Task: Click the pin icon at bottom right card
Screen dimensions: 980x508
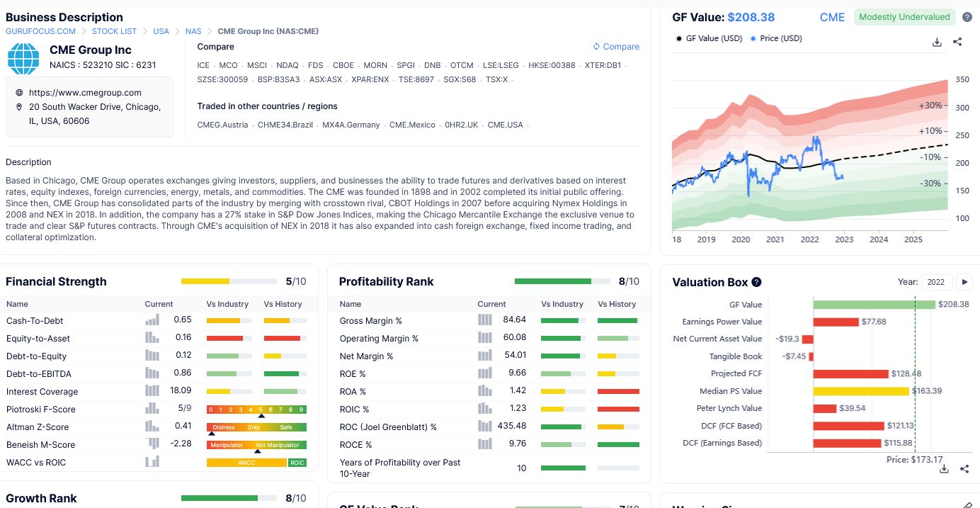Action: pos(968,504)
